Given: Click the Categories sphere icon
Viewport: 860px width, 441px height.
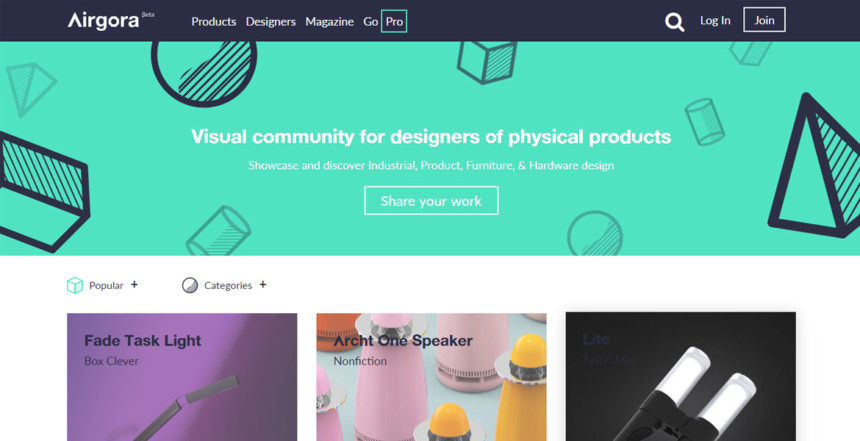Looking at the screenshot, I should [x=190, y=285].
